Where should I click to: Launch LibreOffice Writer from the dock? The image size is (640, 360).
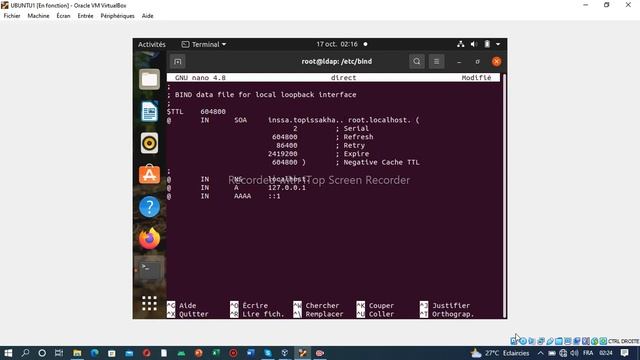[149, 111]
